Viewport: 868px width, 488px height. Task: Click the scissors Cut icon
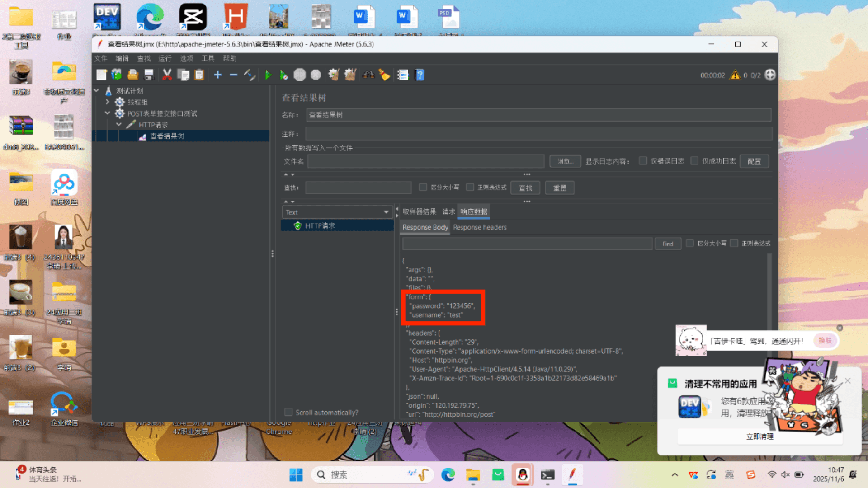tap(167, 75)
